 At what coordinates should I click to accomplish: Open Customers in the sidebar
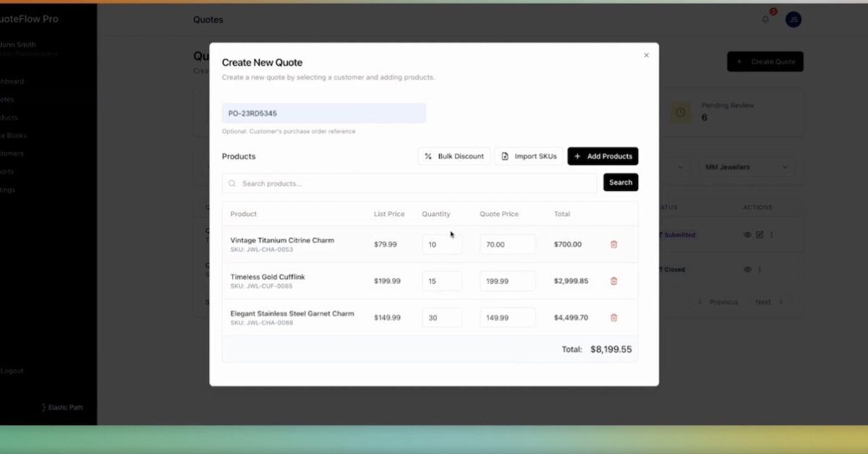pos(12,154)
